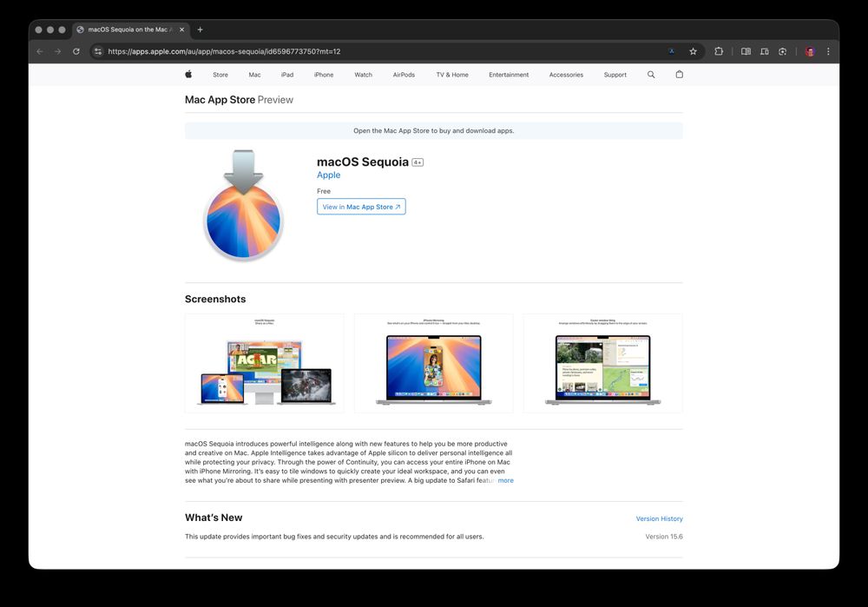Click the media/cast devices toolbar icon

coord(765,51)
